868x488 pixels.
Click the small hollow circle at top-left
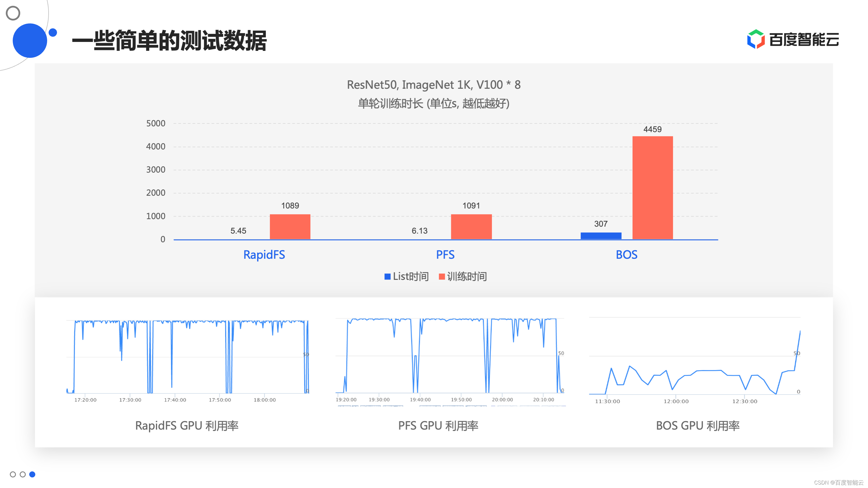[13, 13]
